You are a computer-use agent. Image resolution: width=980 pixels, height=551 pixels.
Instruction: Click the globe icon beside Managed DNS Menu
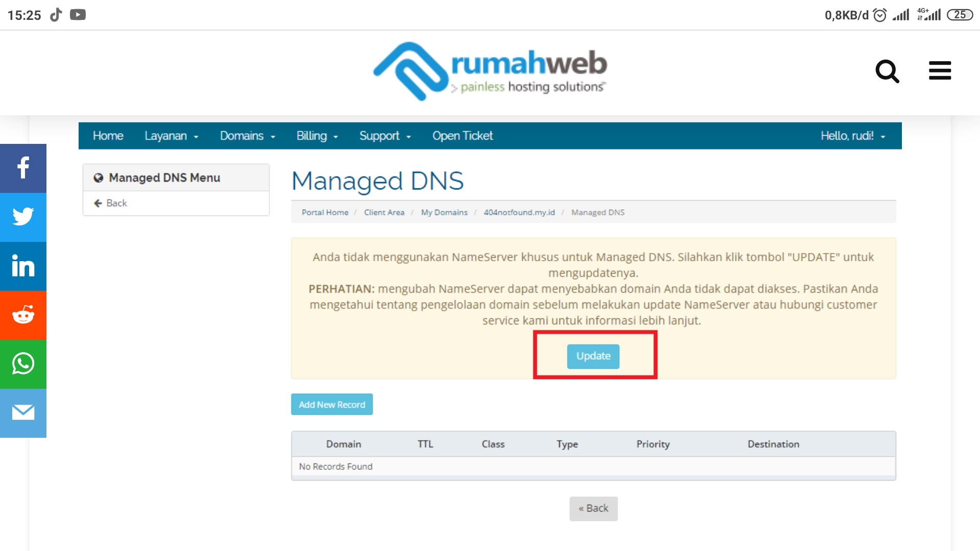pos(98,178)
